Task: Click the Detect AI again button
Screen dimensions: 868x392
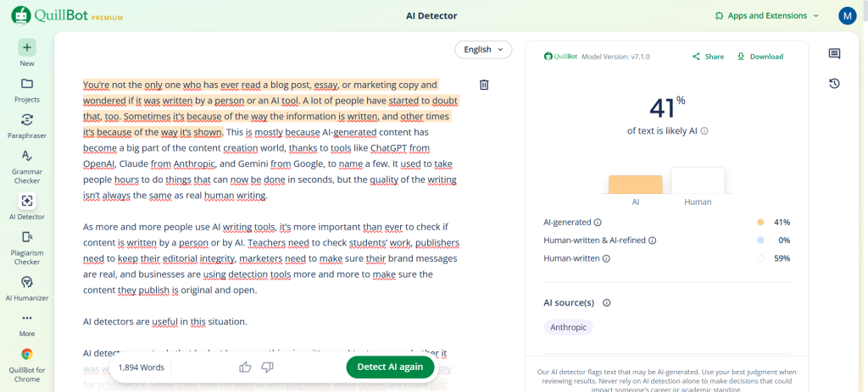Action: (x=390, y=367)
